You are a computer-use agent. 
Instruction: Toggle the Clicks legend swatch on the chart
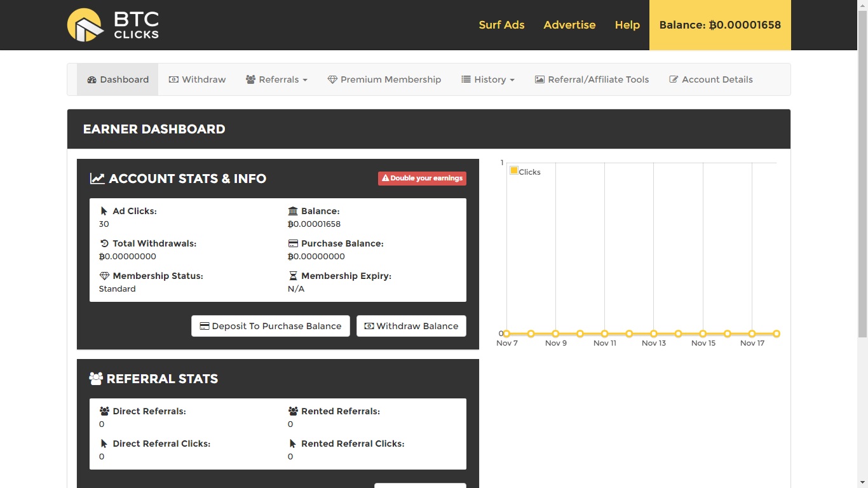pos(514,171)
